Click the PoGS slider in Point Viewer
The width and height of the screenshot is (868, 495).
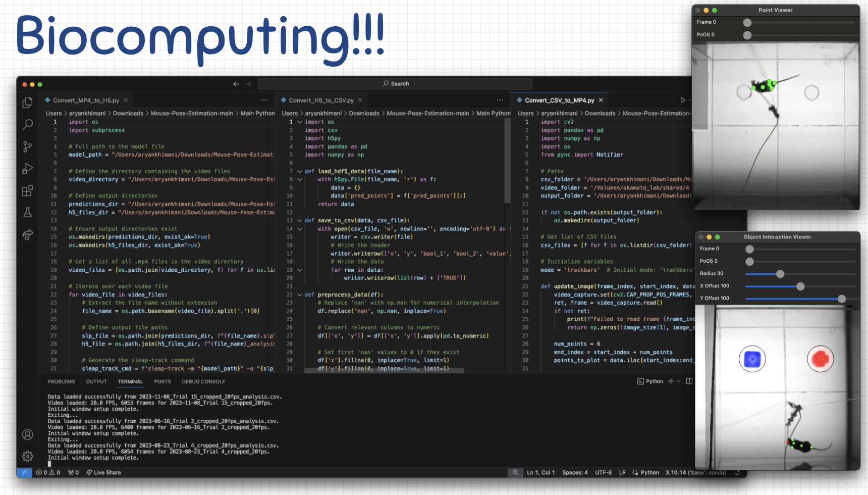coord(800,35)
